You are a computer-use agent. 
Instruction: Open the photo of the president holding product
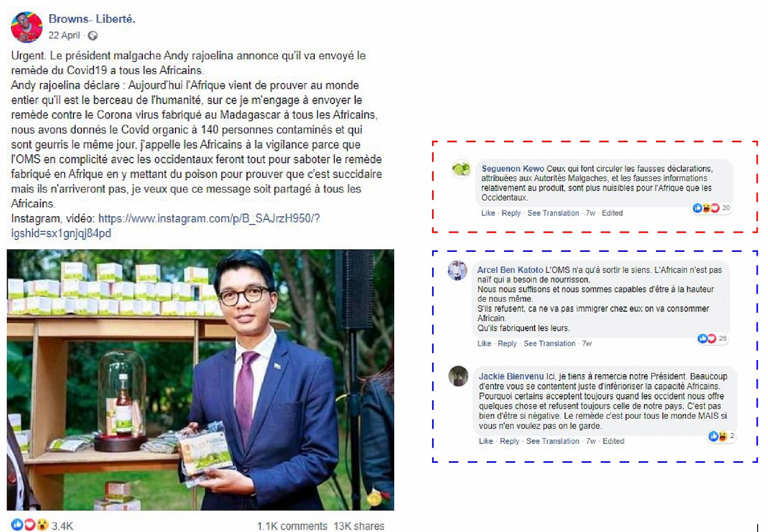click(200, 379)
